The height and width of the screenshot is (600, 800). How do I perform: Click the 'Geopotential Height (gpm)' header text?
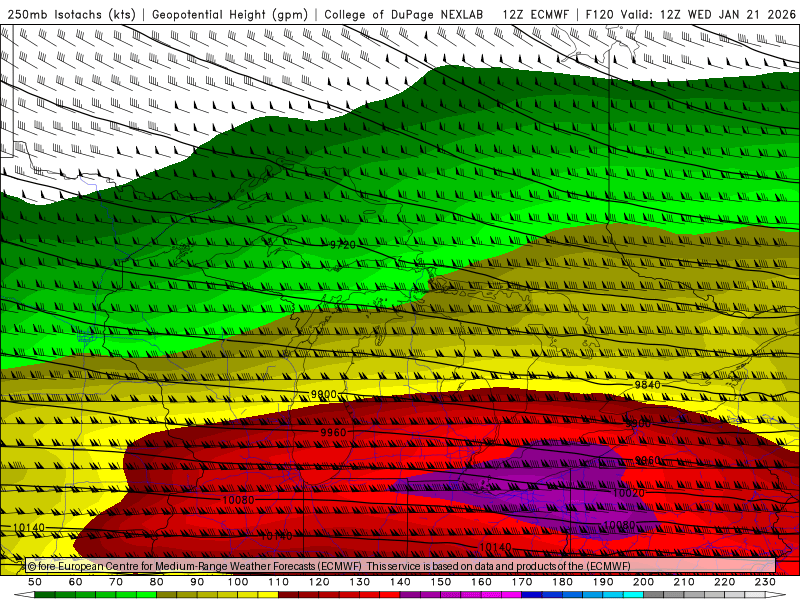tap(230, 14)
